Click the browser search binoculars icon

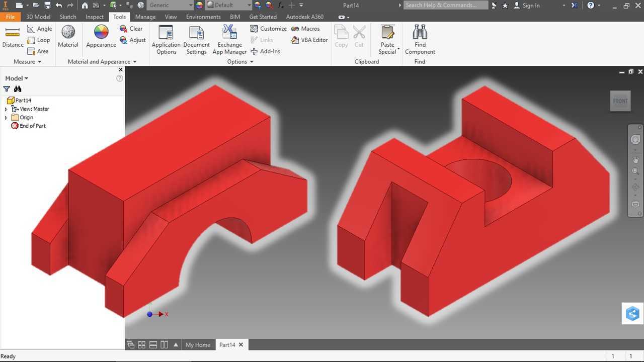pyautogui.click(x=18, y=89)
